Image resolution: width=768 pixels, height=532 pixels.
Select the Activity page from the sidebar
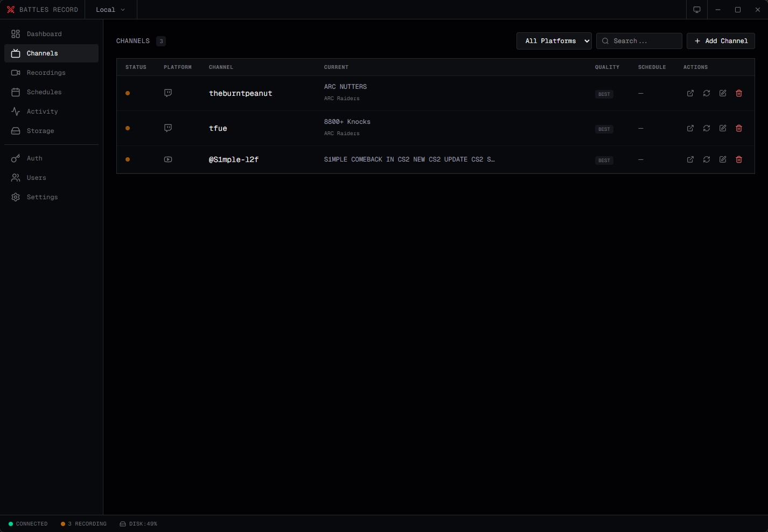42,111
